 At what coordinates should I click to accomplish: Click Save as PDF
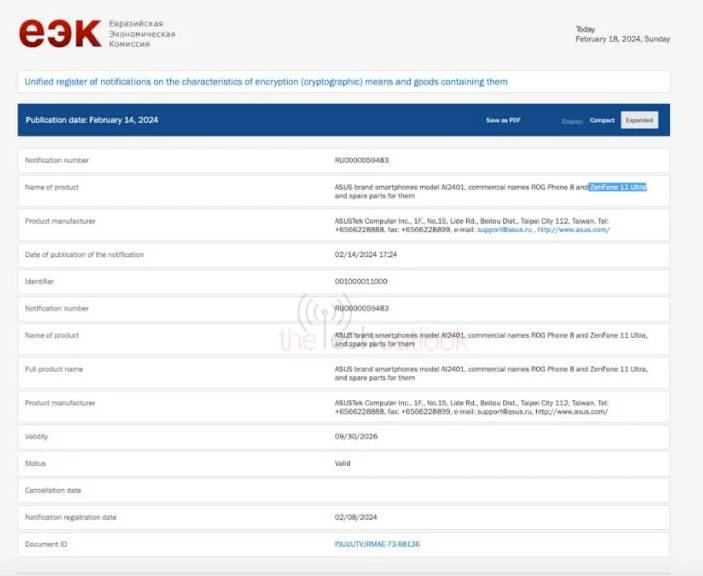pyautogui.click(x=503, y=120)
